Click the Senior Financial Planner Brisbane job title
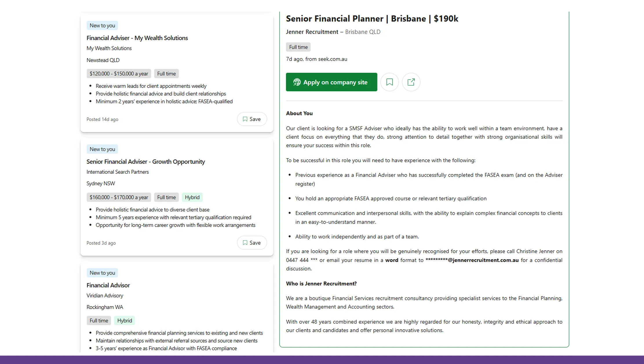644x364 pixels. click(x=372, y=19)
